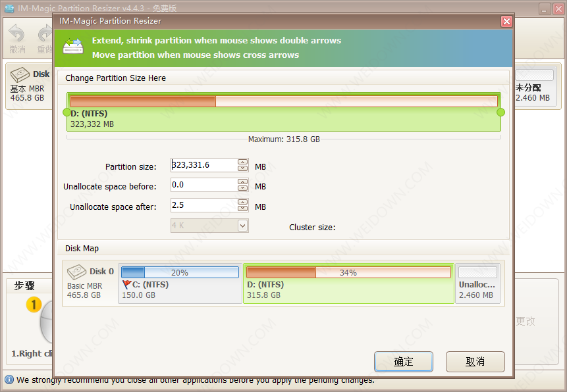Click the '20%' usage bar of C: drive
The width and height of the screenshot is (567, 392).
click(x=180, y=272)
